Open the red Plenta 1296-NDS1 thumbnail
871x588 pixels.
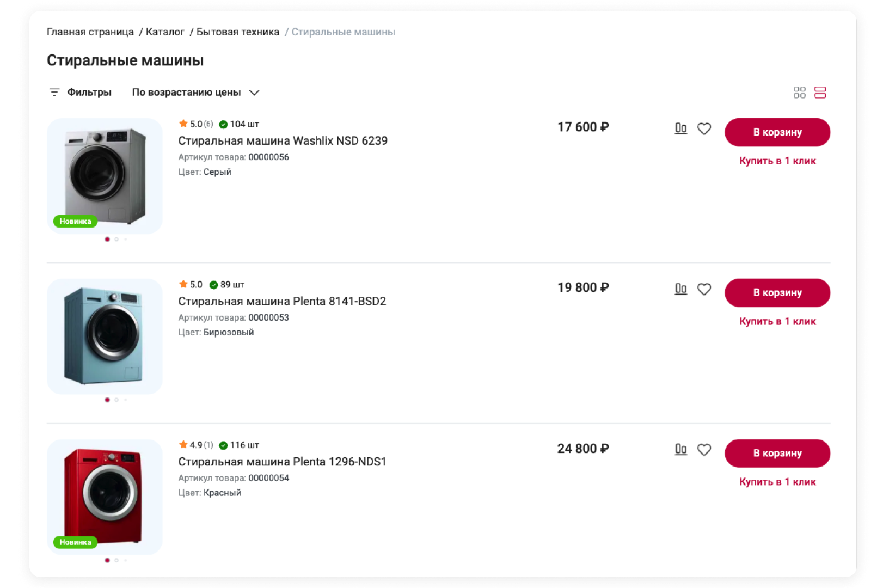coord(105,497)
